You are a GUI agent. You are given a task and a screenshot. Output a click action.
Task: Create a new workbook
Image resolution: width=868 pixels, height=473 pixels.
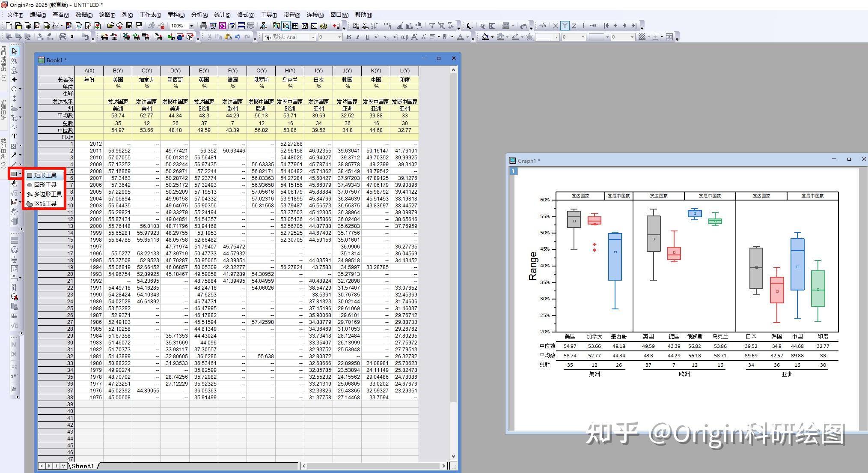(28, 26)
